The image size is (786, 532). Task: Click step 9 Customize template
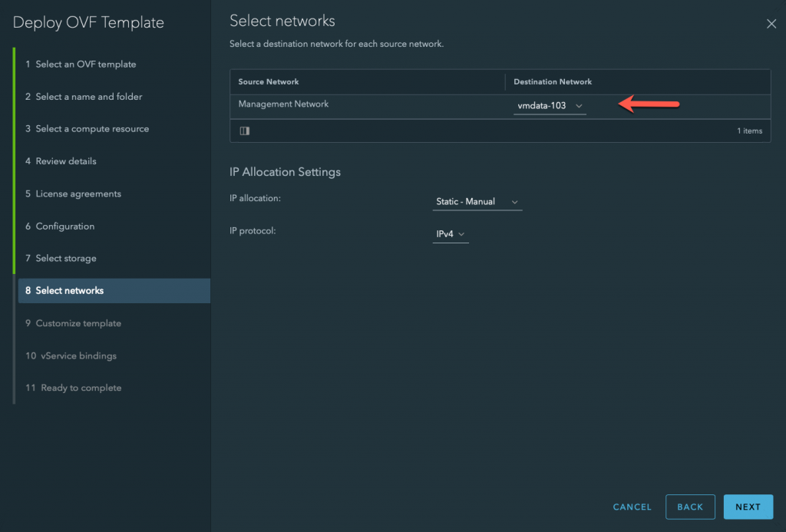73,323
